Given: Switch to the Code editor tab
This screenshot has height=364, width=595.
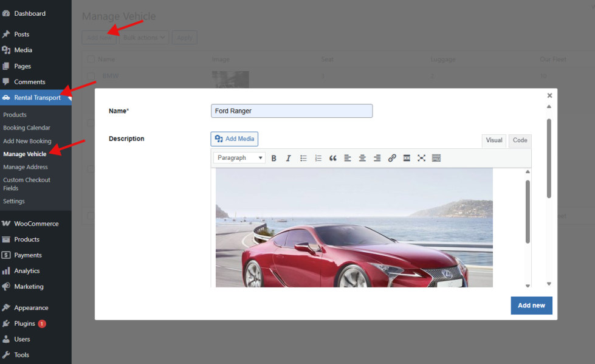Looking at the screenshot, I should coord(520,140).
